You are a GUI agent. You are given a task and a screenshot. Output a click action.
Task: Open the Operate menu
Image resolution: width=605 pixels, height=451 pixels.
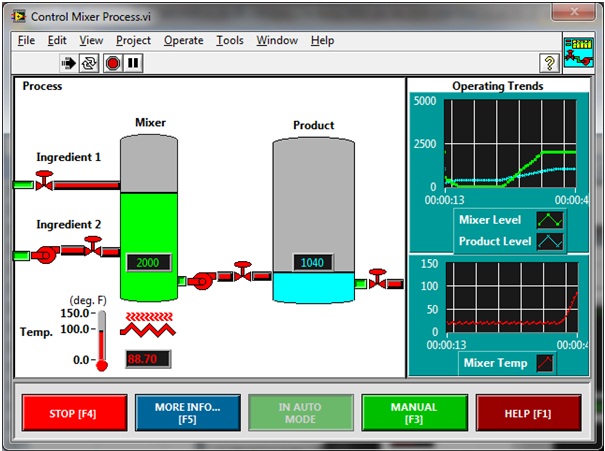click(183, 40)
